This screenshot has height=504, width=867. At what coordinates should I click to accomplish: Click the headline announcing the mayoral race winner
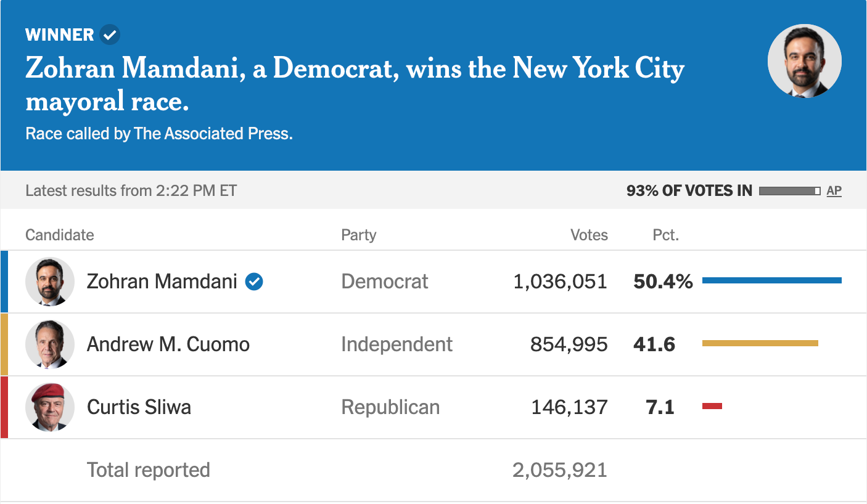click(355, 84)
